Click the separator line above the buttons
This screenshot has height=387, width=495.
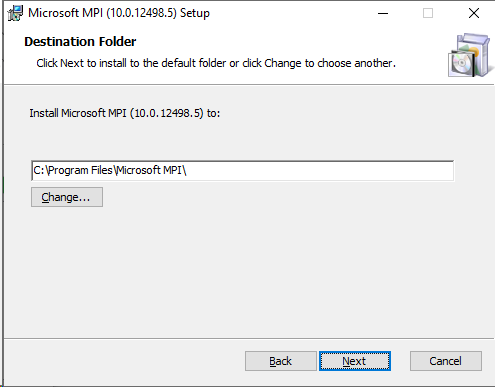[x=249, y=339]
